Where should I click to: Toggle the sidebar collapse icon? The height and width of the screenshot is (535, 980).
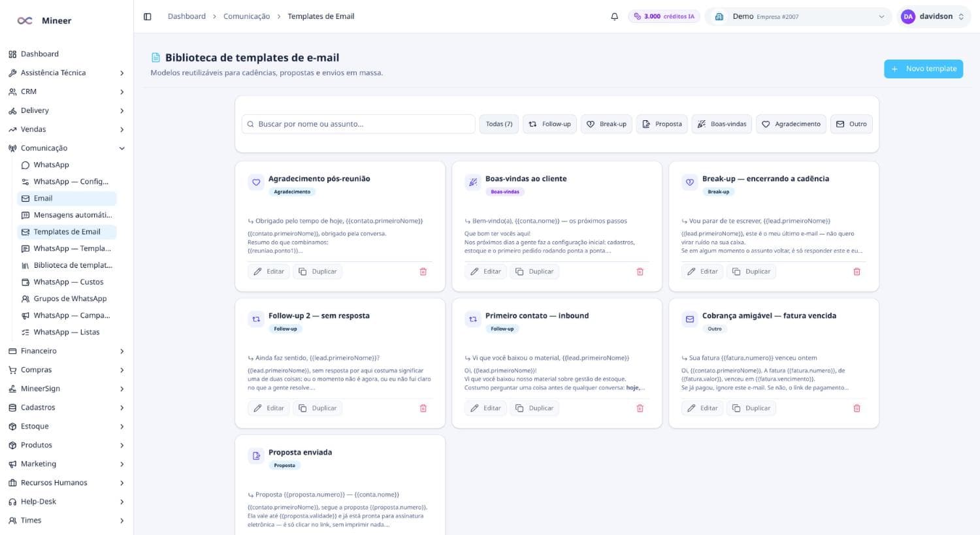pyautogui.click(x=148, y=16)
